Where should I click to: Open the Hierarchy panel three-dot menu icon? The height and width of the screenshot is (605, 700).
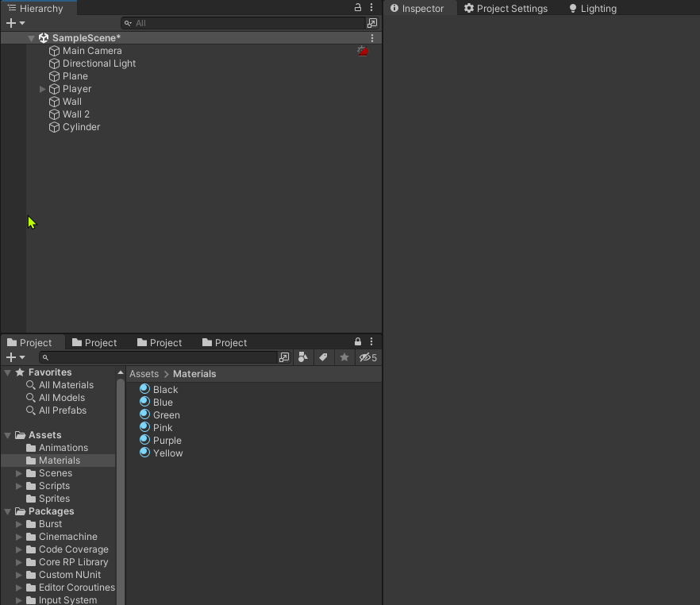371,7
